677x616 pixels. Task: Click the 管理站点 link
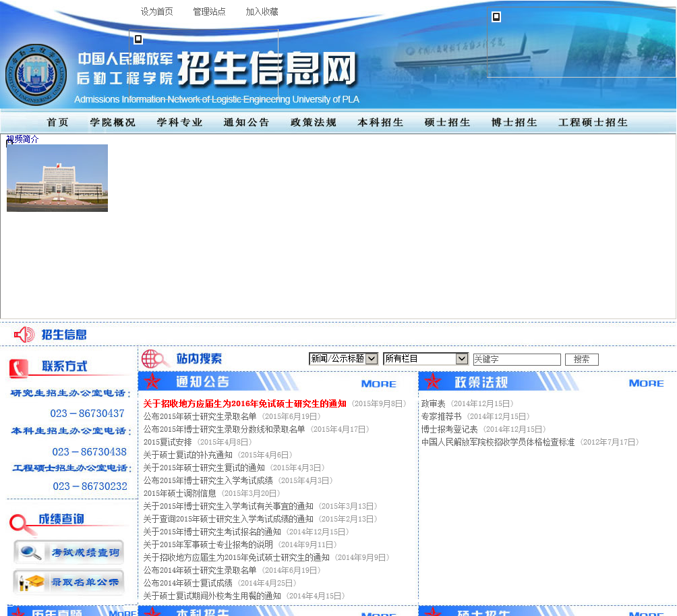[x=209, y=11]
